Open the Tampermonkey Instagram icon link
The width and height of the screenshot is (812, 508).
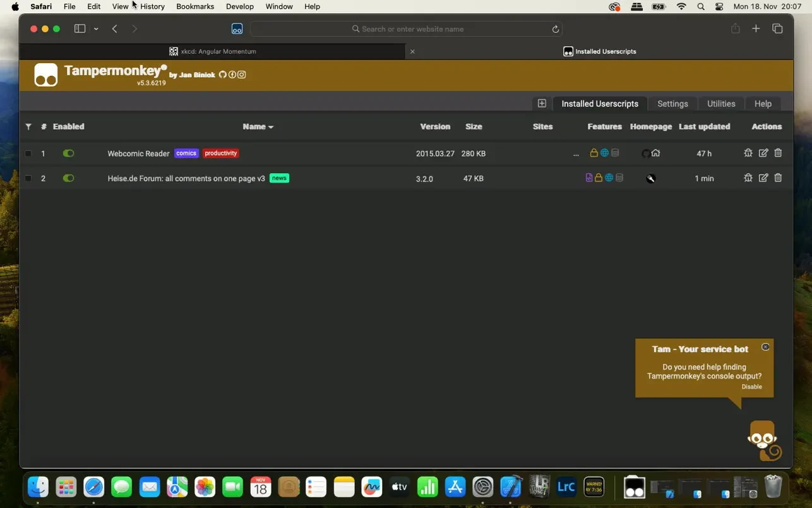pyautogui.click(x=241, y=75)
